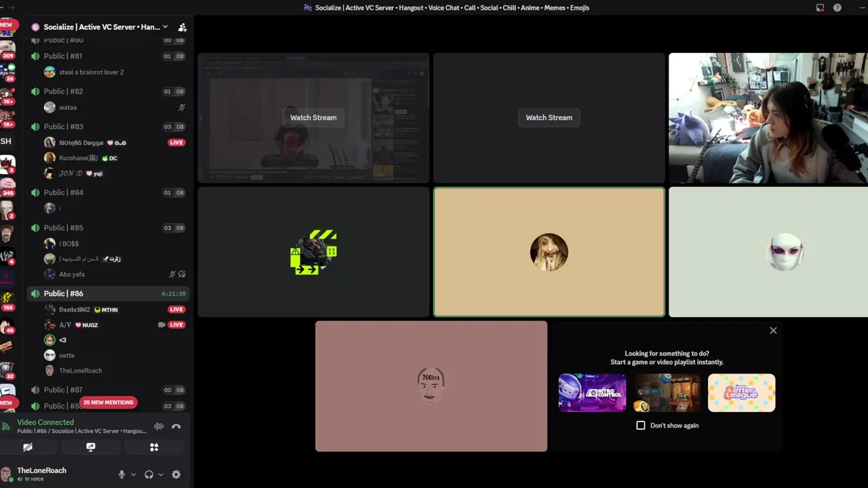Join Public | #83 voice channel
868x488 pixels.
pyautogui.click(x=107, y=127)
